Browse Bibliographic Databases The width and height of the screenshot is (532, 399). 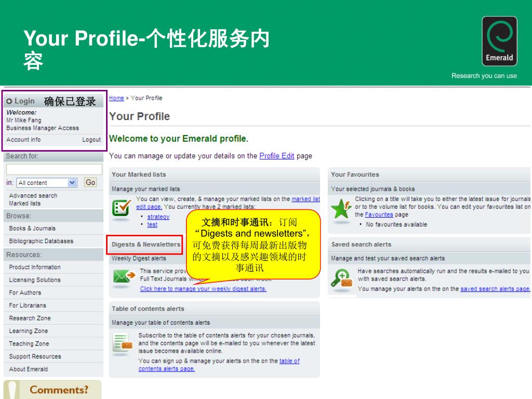click(41, 241)
